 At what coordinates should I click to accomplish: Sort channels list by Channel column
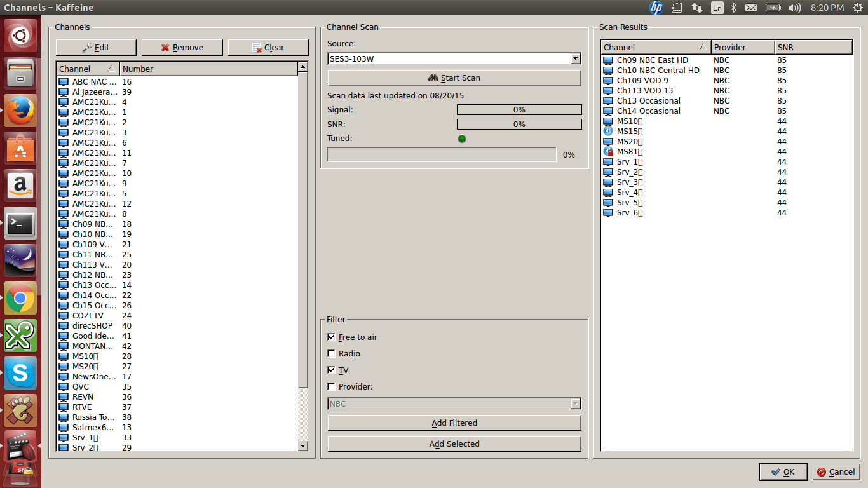(x=88, y=69)
